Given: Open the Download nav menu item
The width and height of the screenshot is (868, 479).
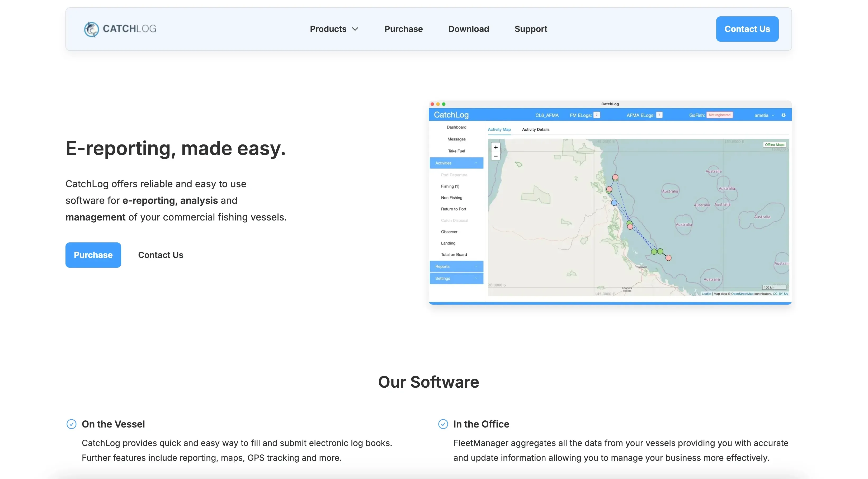Looking at the screenshot, I should tap(468, 29).
